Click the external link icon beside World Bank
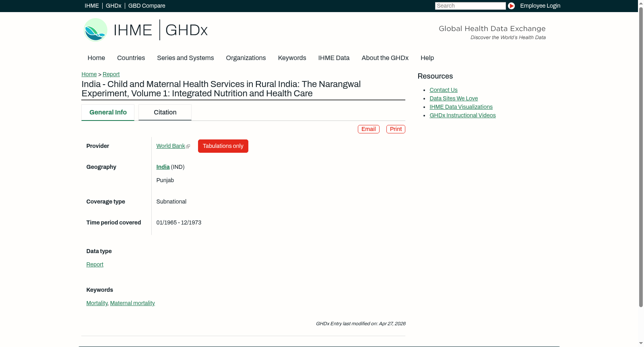This screenshot has height=347, width=644. point(188,146)
